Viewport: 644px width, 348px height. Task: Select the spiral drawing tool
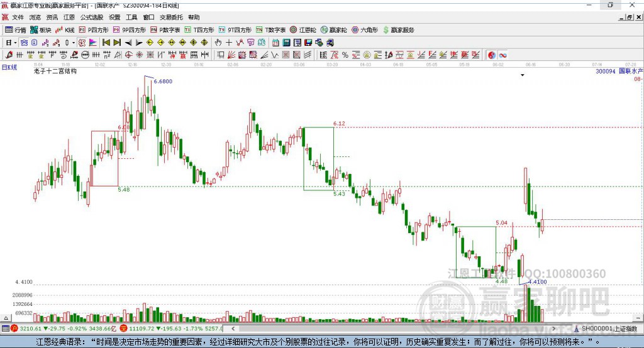64,55
